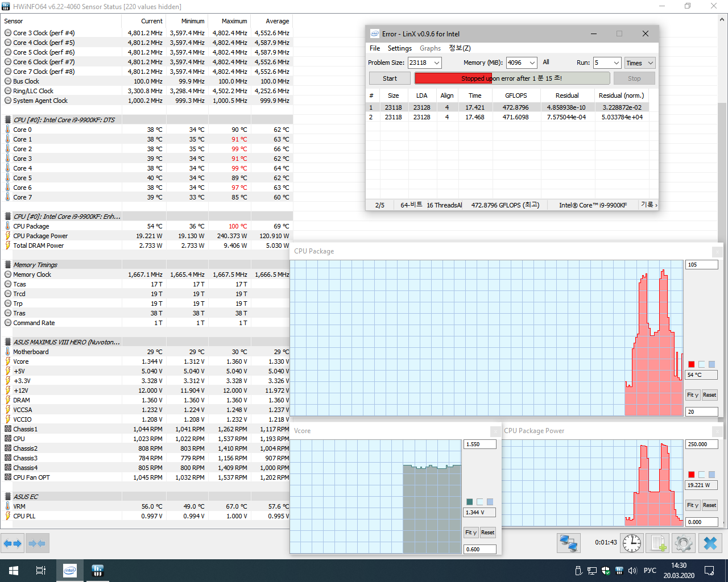Viewport: 728px width, 582px height.
Task: Collapse the CPU DTS sensor group header
Action: (x=64, y=120)
